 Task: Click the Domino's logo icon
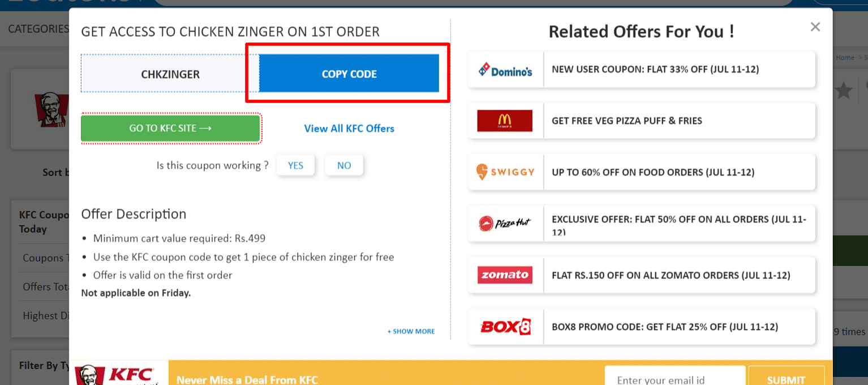tap(505, 70)
